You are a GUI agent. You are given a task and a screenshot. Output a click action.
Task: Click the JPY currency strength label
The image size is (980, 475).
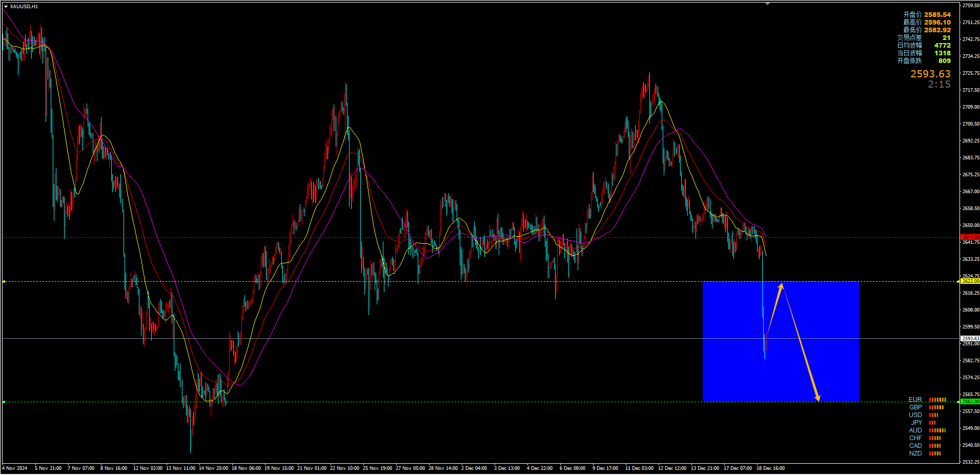pos(916,423)
